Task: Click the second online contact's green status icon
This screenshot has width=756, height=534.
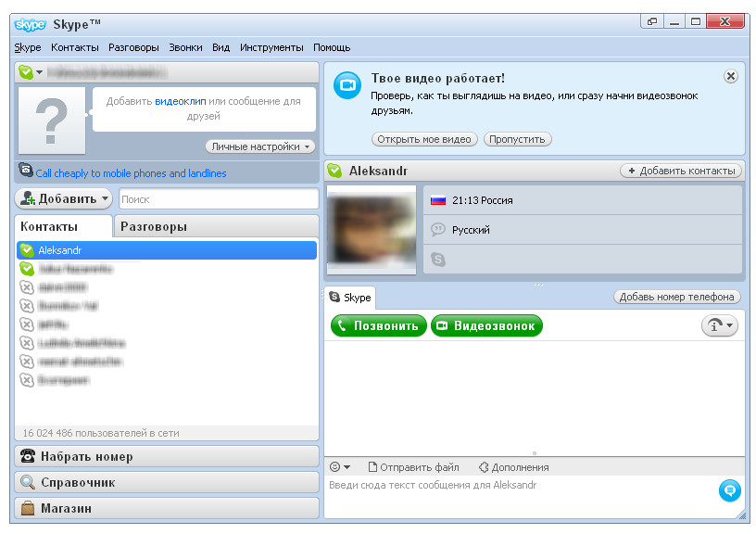Action: 27,269
